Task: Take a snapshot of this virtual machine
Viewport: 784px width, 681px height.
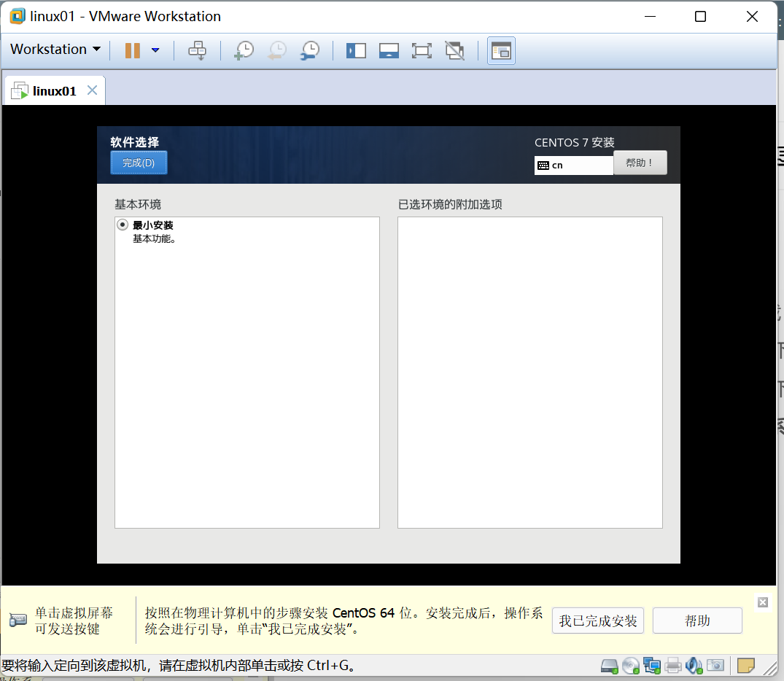Action: point(244,50)
